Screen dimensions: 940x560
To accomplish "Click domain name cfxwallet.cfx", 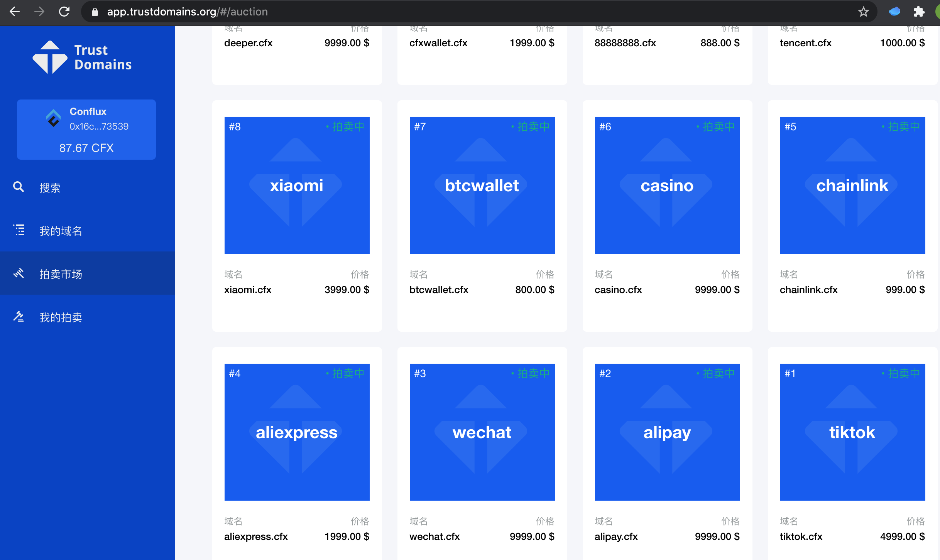I will [x=438, y=43].
